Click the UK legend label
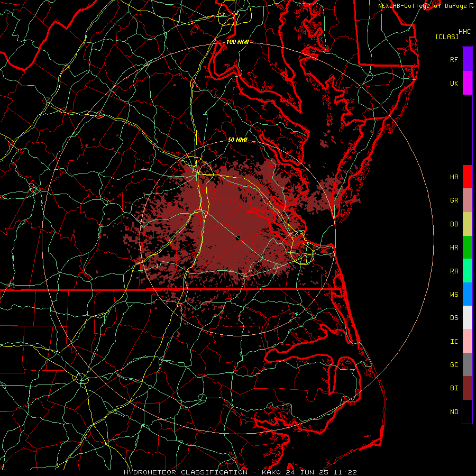Screen dimensions: 476x476 [454, 83]
